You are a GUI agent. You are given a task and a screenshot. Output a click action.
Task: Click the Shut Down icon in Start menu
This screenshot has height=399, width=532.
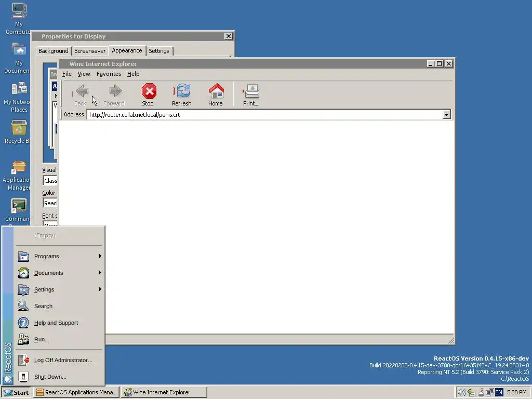point(23,377)
